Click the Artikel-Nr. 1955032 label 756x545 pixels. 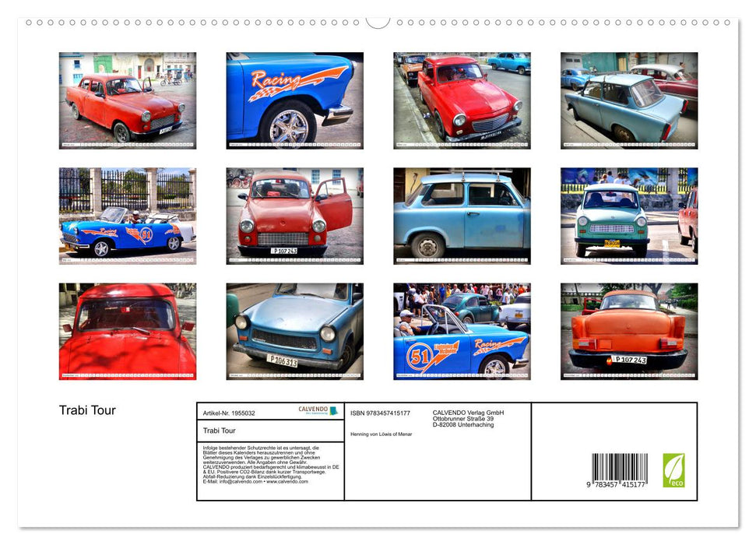(229, 413)
